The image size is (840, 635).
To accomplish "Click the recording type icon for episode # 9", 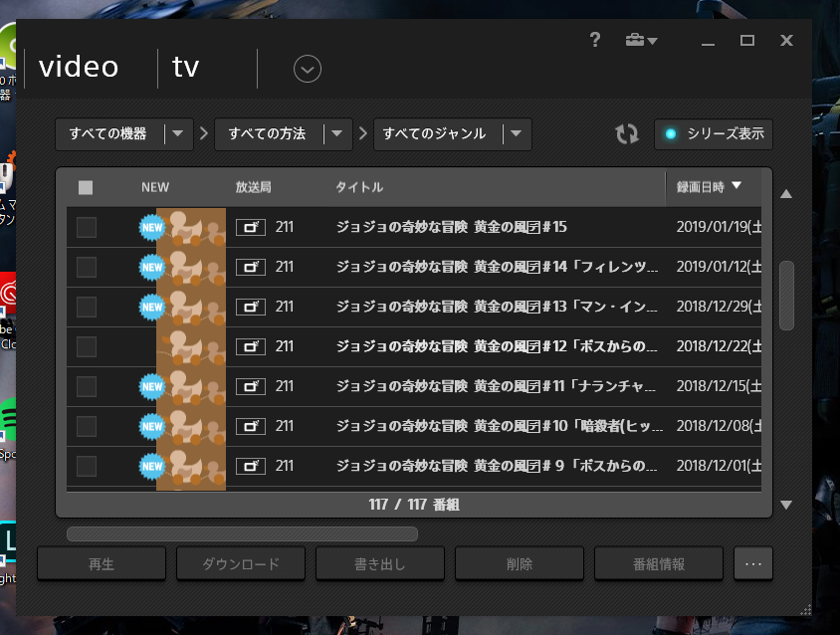I will [x=251, y=466].
